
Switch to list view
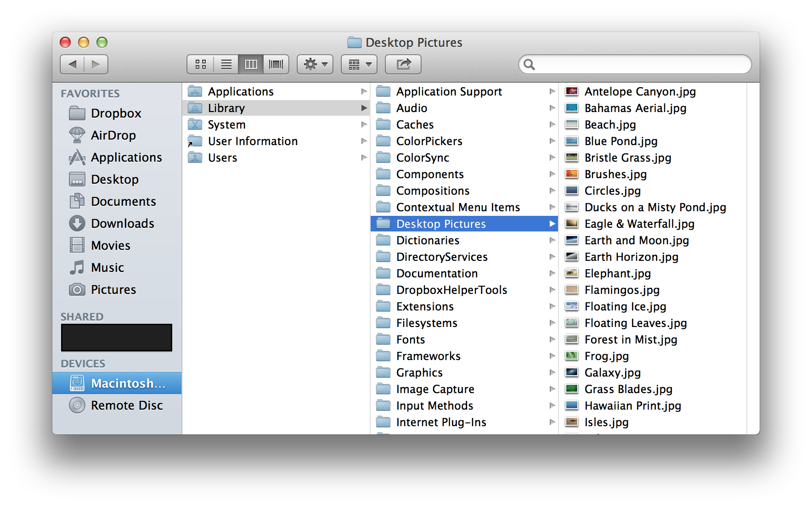tap(226, 64)
